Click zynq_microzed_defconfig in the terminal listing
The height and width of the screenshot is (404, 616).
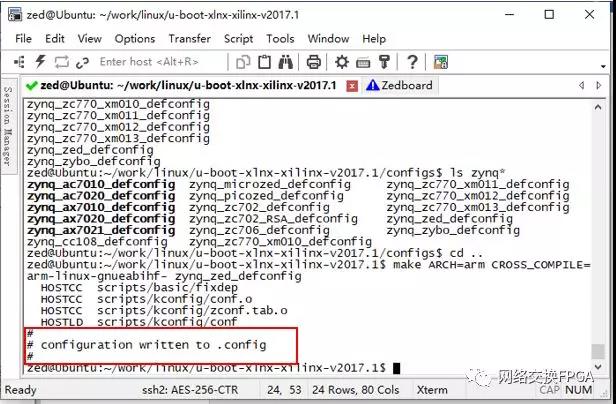(x=270, y=184)
